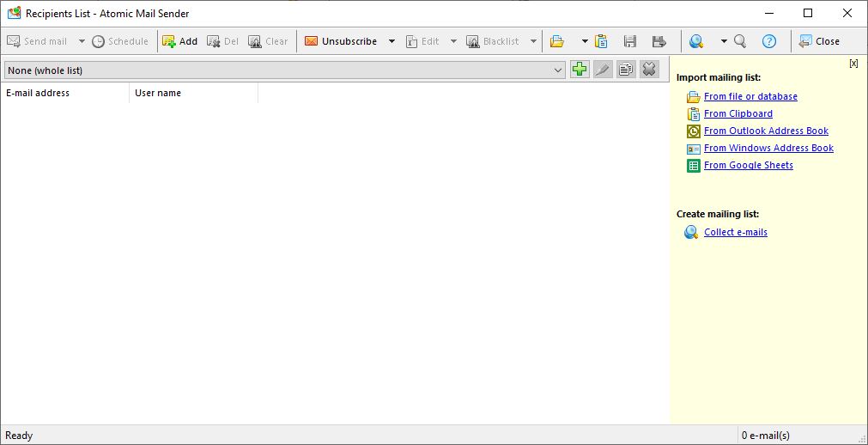
Task: Click the magnifying glass search icon
Action: [x=740, y=41]
